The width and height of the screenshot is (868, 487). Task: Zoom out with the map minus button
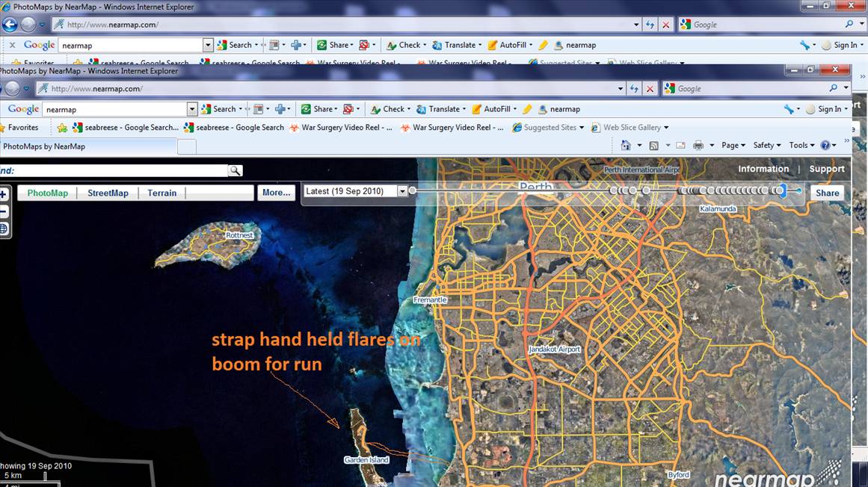click(4, 212)
